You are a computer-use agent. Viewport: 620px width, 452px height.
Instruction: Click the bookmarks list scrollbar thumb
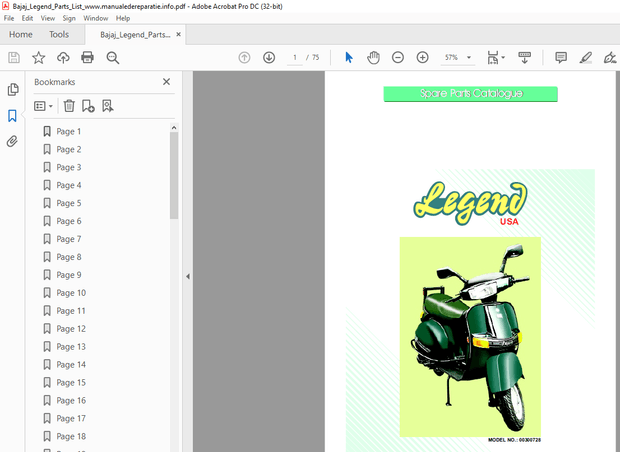tap(174, 175)
